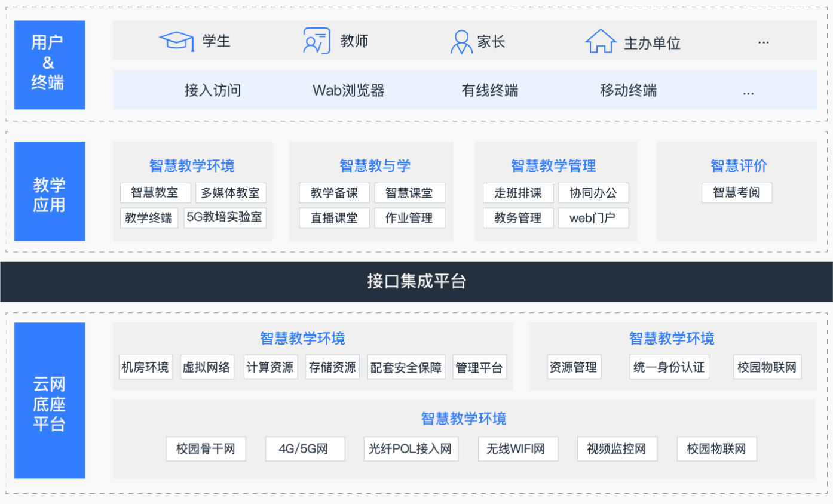This screenshot has height=504, width=833.
Task: Select the 教学应用 blue side tab
Action: click(50, 191)
